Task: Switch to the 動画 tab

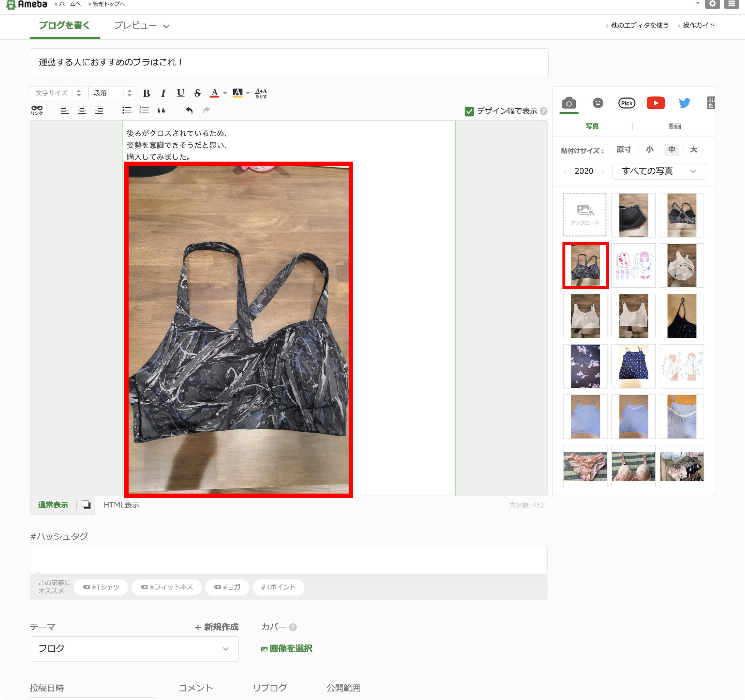Action: pos(675,126)
